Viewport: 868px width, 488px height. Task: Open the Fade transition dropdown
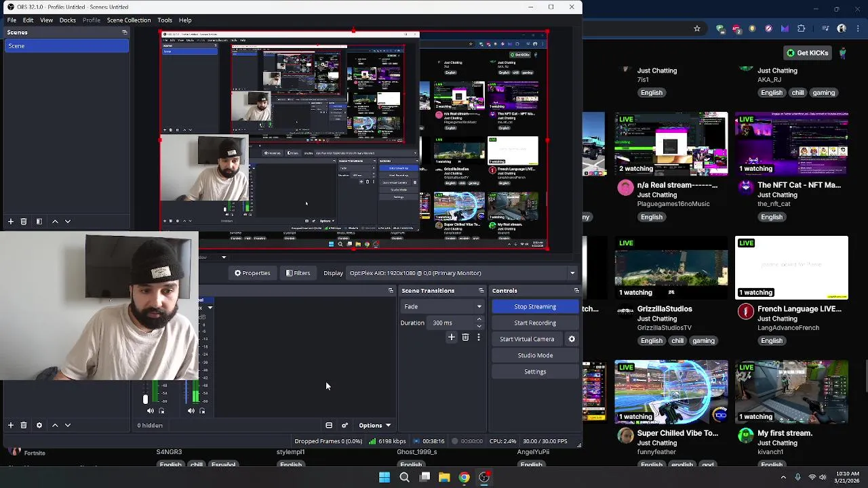tap(442, 306)
